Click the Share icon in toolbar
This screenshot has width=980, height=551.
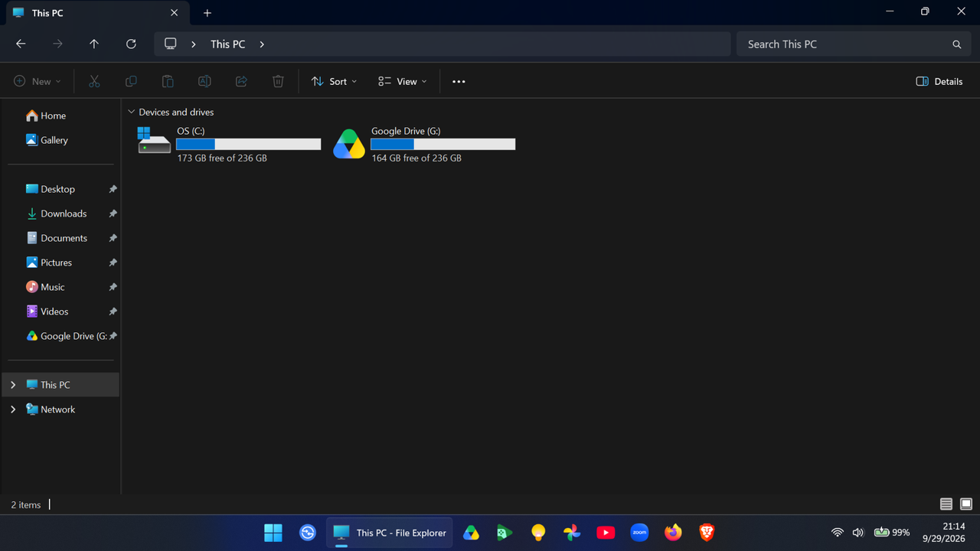[241, 81]
